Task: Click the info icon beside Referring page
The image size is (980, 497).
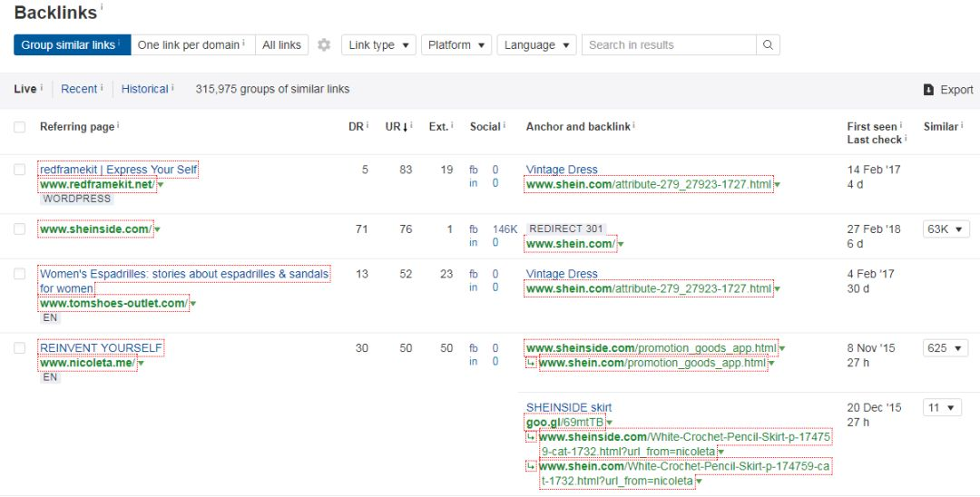Action: click(x=118, y=125)
